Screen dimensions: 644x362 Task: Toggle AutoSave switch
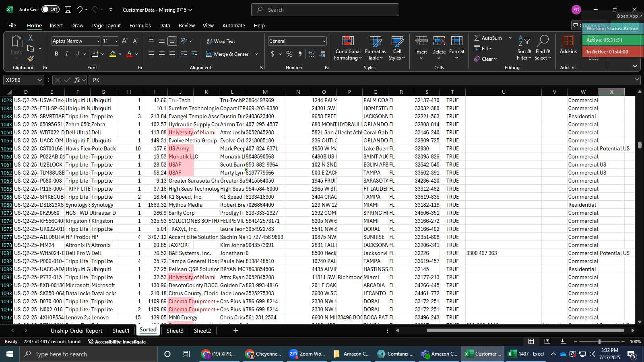(x=50, y=10)
